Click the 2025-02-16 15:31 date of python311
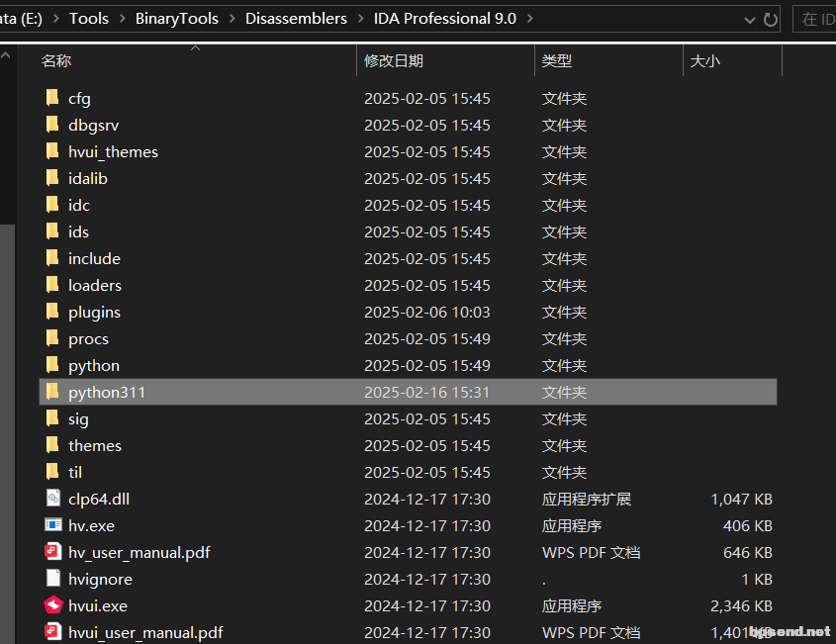The image size is (836, 644). point(427,392)
